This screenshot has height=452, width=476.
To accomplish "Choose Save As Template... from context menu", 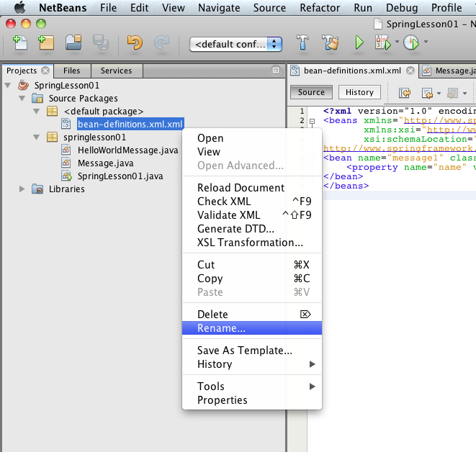I will click(252, 351).
